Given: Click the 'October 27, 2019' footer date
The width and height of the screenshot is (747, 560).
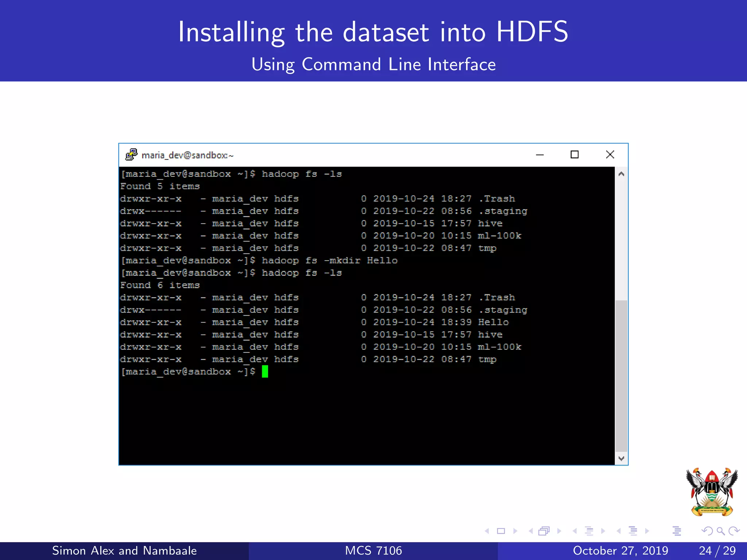Looking at the screenshot, I should (620, 551).
